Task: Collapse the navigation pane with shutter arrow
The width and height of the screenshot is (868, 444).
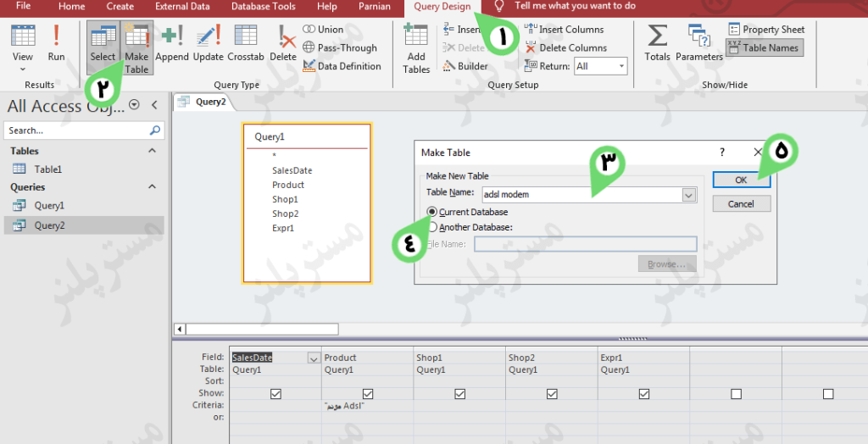Action: tap(154, 104)
